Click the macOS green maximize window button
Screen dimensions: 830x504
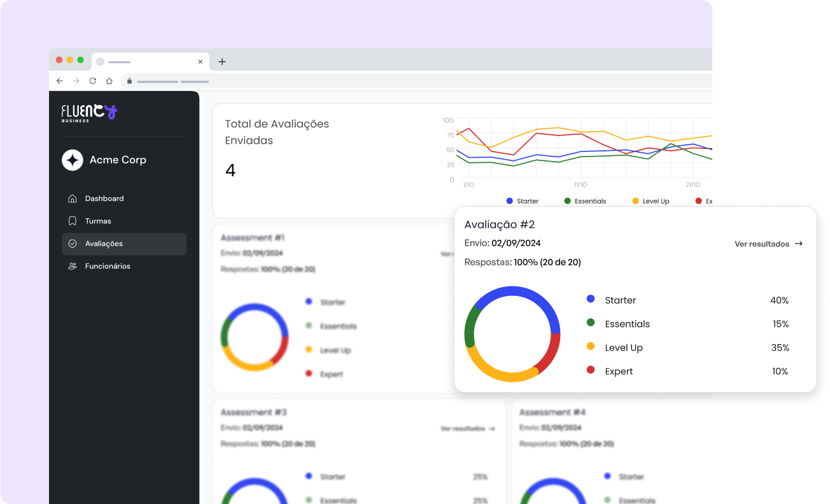(80, 60)
